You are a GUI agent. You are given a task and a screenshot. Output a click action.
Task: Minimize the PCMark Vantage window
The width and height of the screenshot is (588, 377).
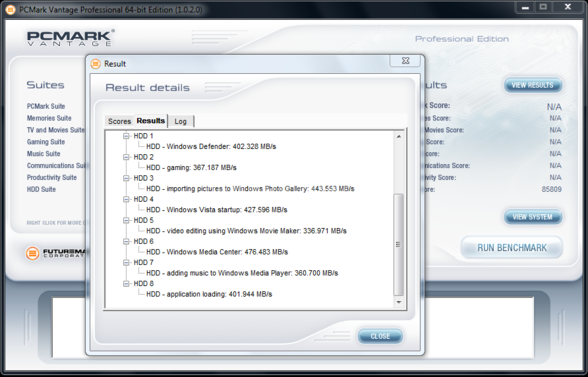click(x=525, y=7)
